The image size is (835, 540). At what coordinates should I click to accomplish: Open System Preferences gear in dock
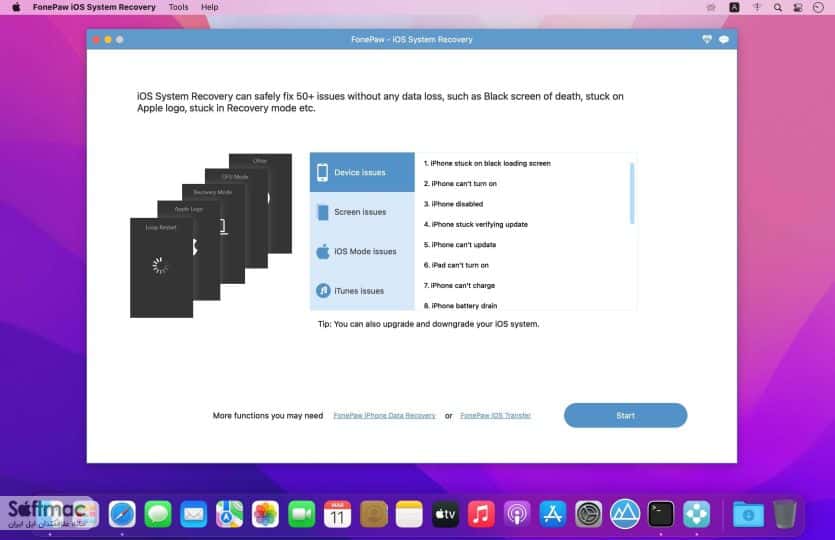(x=588, y=514)
